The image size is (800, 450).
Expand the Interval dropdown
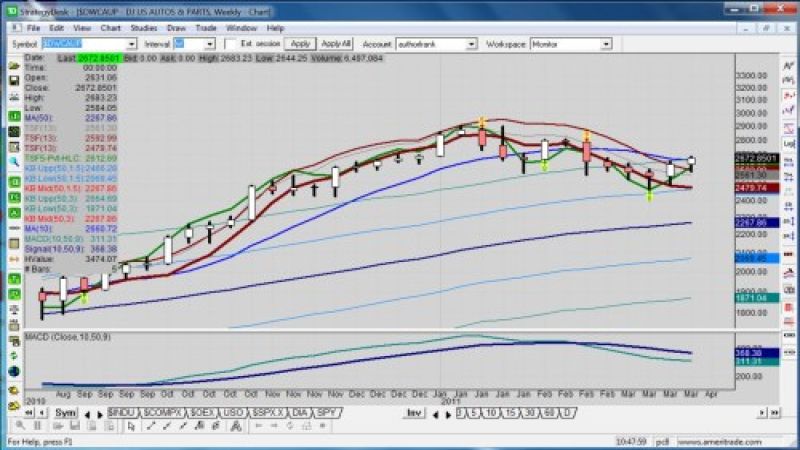click(209, 44)
